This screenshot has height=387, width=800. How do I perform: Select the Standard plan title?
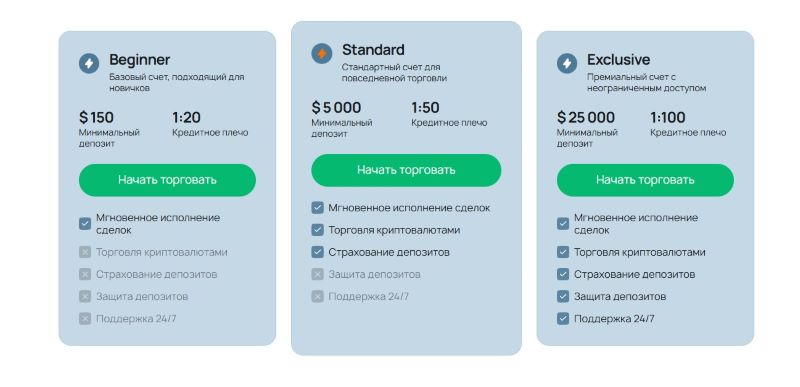coord(373,50)
